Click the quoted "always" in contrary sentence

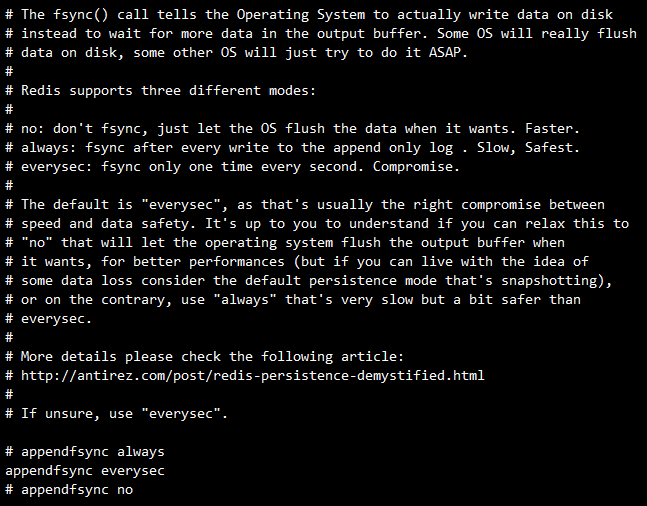pyautogui.click(x=245, y=300)
